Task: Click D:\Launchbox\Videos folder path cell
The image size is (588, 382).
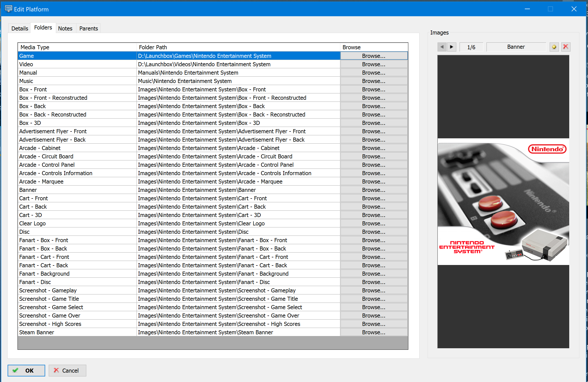Action: point(238,64)
